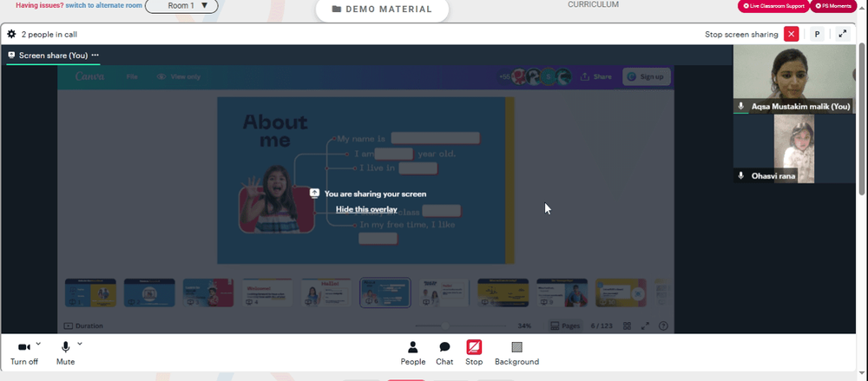Select page 1 thumbnail in Canva

pos(90,292)
